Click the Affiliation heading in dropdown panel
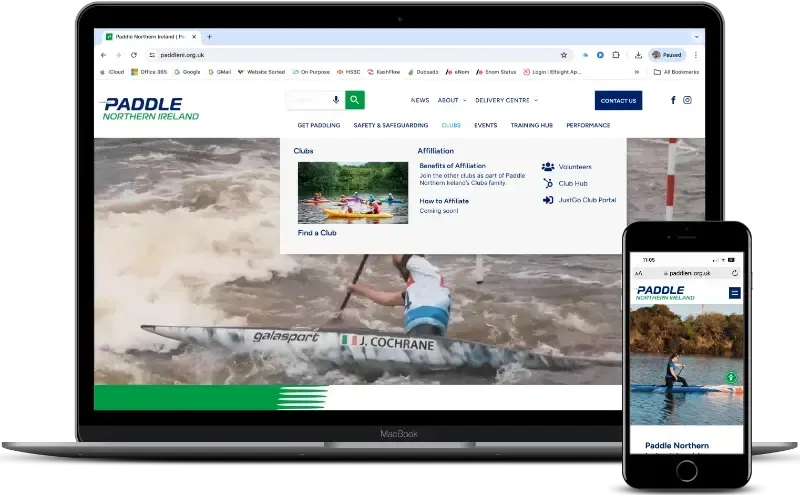This screenshot has width=800, height=495. click(436, 151)
